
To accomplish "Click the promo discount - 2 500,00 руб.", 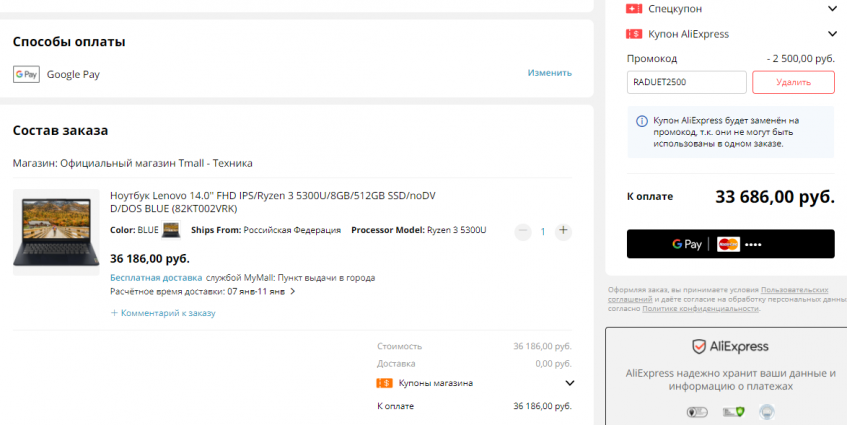I will pyautogui.click(x=801, y=58).
